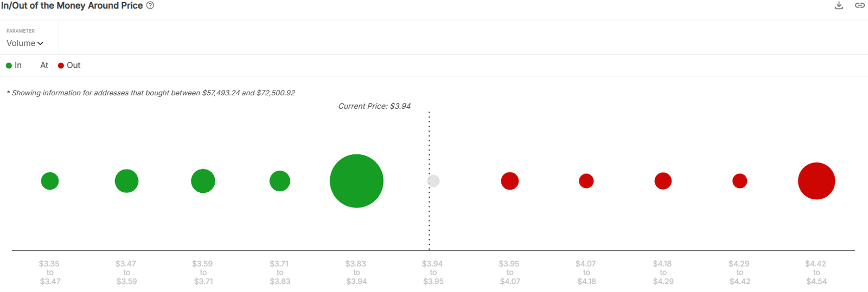The image size is (868, 292).
Task: Click the large red $4.42 to $4.54 bubble
Action: pyautogui.click(x=816, y=181)
